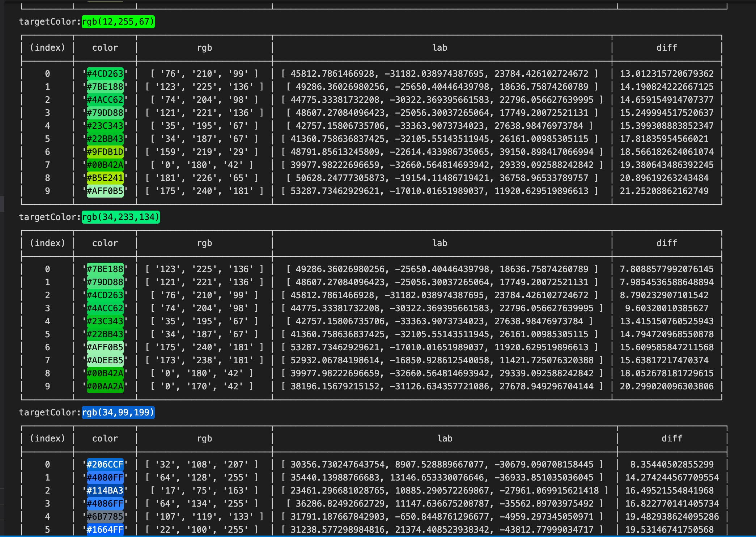
Task: Click the rgb(12,255,67) target color label
Action: tap(118, 22)
